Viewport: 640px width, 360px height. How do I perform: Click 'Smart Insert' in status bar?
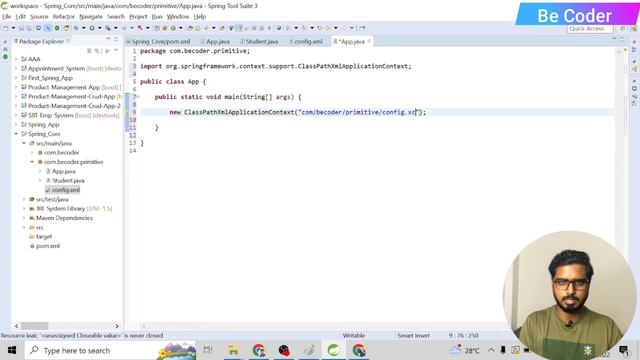(413, 336)
